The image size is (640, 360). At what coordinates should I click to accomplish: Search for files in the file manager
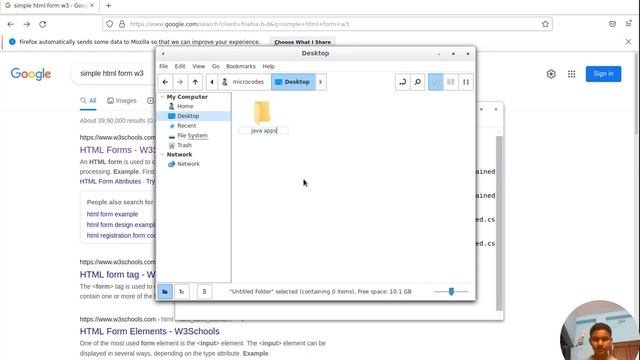418,82
